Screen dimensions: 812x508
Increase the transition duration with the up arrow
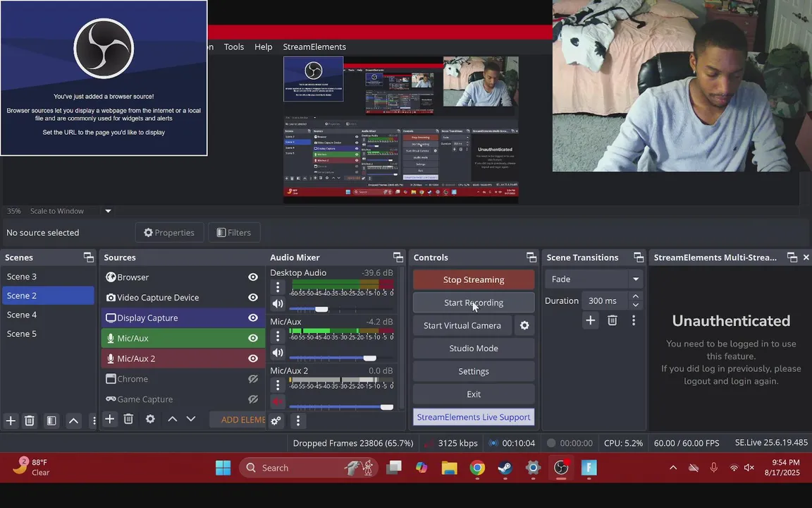pos(635,296)
